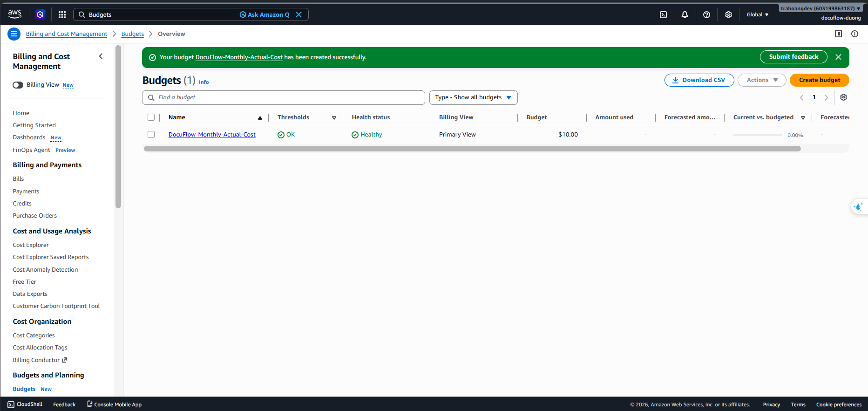Open Billing Conductor external link
This screenshot has width=868, height=411.
(x=40, y=360)
